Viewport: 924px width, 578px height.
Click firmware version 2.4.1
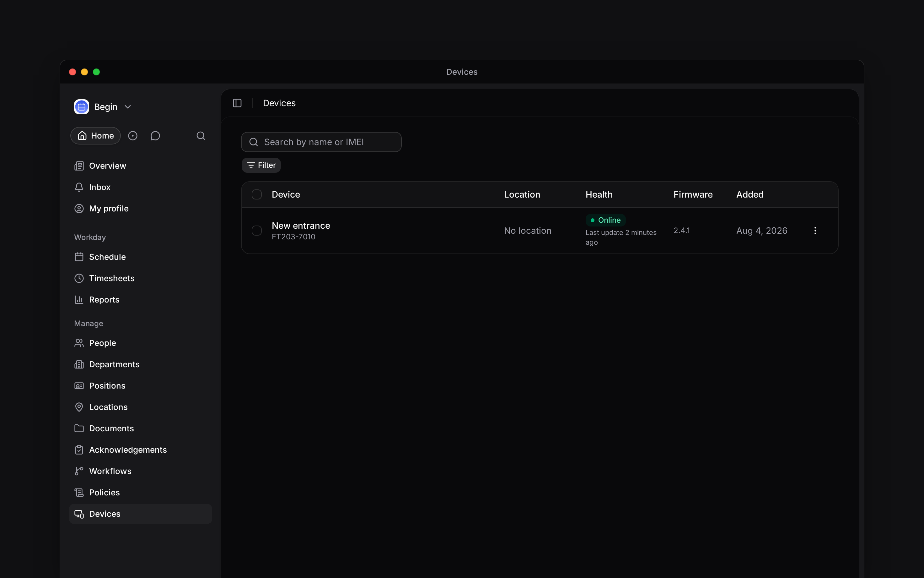682,231
